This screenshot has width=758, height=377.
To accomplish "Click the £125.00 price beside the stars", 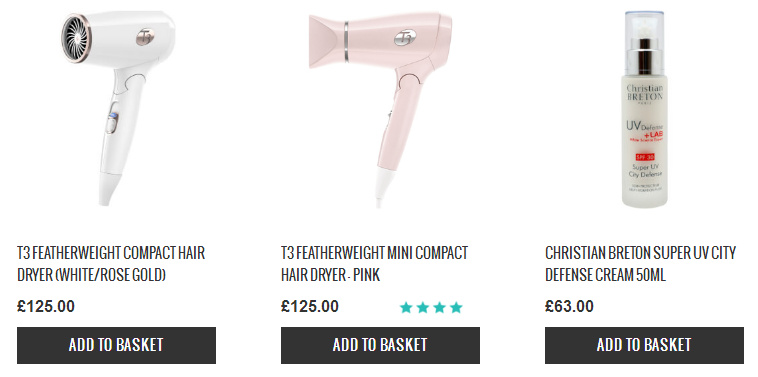I will pyautogui.click(x=310, y=306).
